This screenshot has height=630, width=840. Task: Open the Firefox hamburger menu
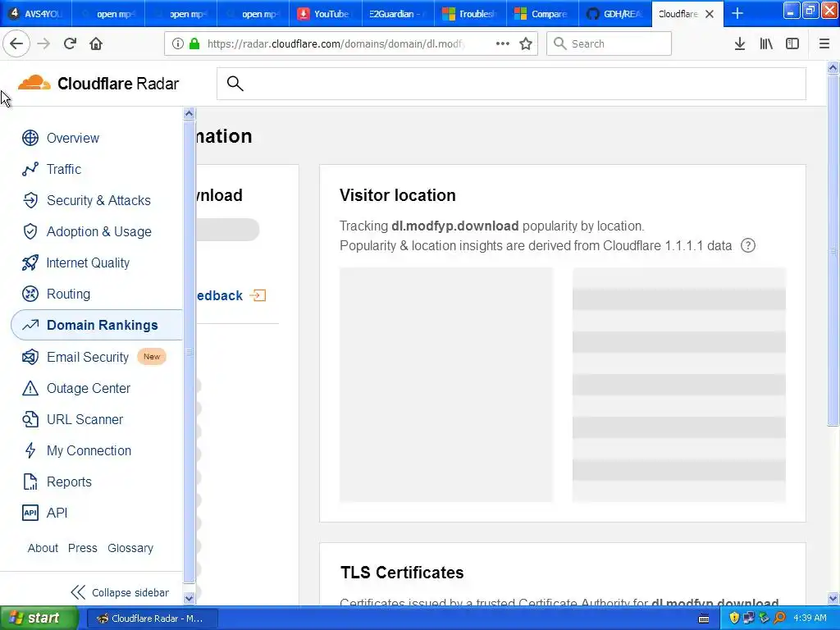(x=824, y=43)
